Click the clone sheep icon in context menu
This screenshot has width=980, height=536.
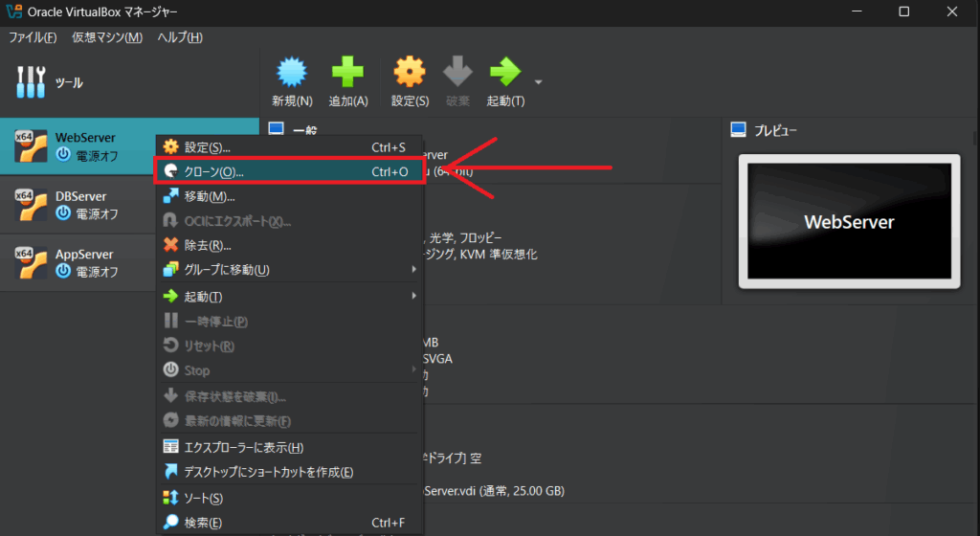[170, 171]
